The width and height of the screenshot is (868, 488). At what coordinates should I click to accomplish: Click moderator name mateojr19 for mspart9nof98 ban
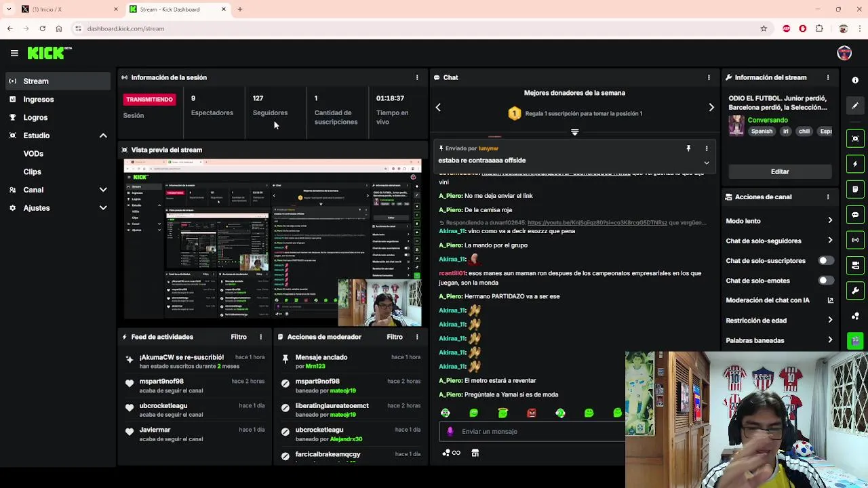[342, 390]
